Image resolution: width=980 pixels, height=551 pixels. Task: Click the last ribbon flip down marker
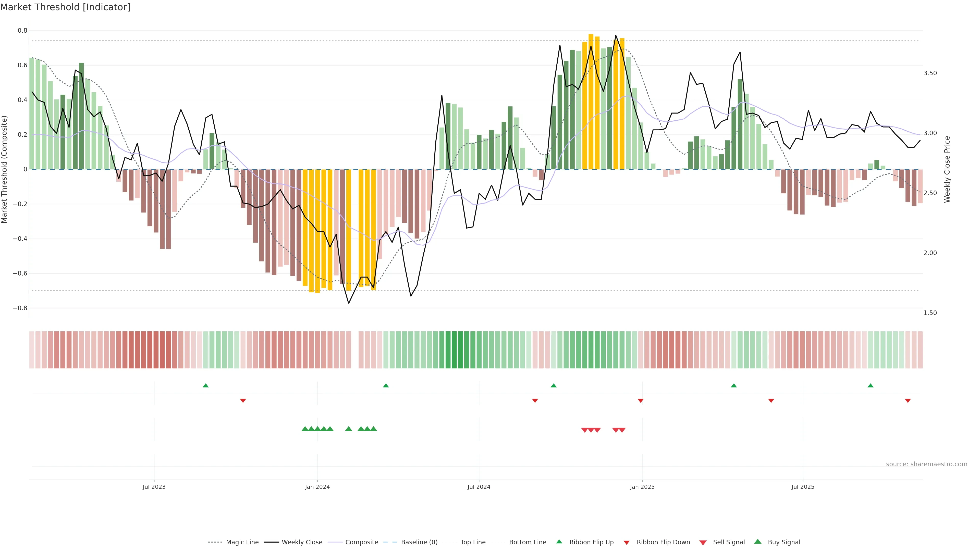(908, 400)
